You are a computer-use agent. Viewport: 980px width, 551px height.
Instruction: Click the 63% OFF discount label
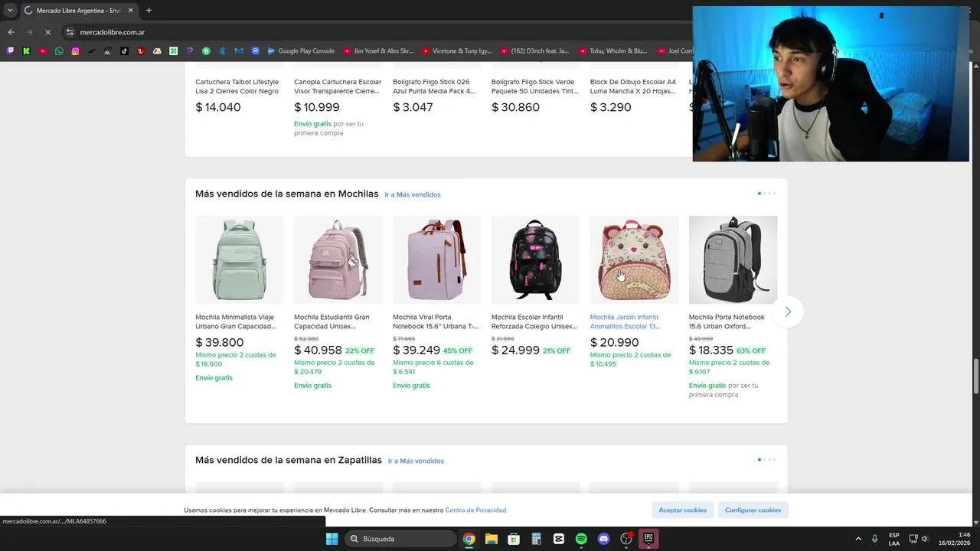tap(751, 351)
